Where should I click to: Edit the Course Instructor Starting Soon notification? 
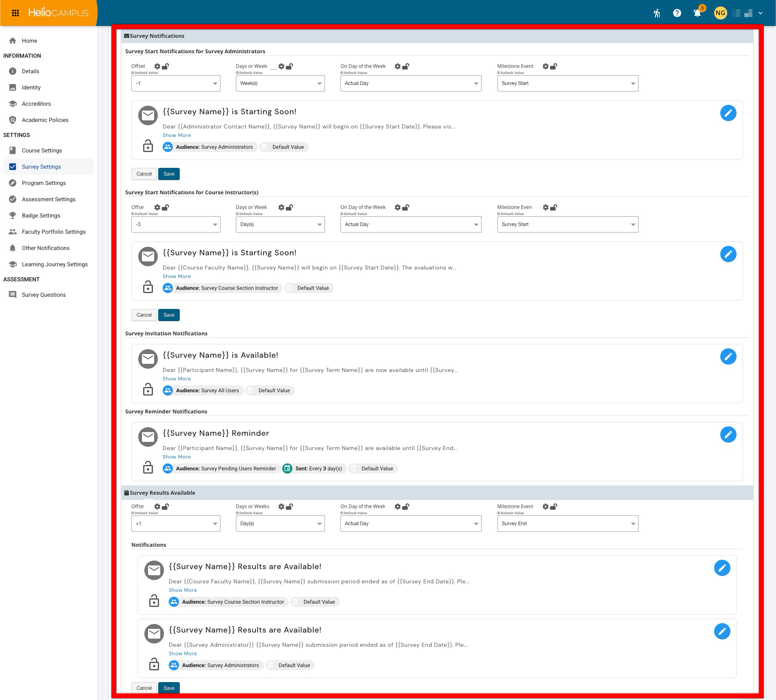click(728, 254)
